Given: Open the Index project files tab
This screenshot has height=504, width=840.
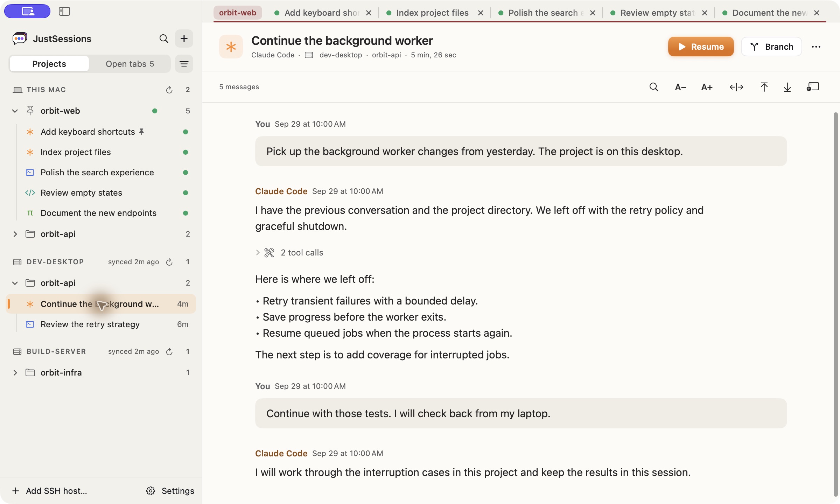Looking at the screenshot, I should click(432, 13).
